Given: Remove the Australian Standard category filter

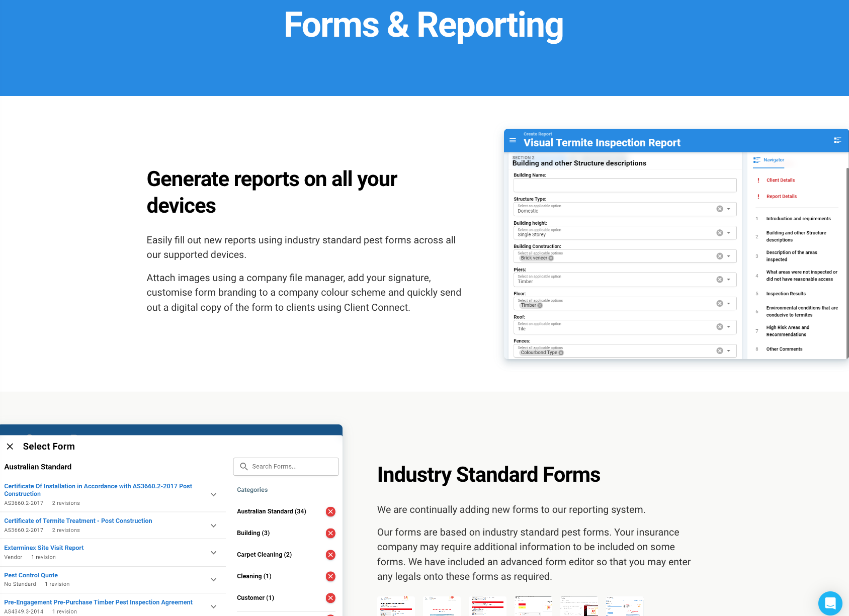Looking at the screenshot, I should [330, 512].
